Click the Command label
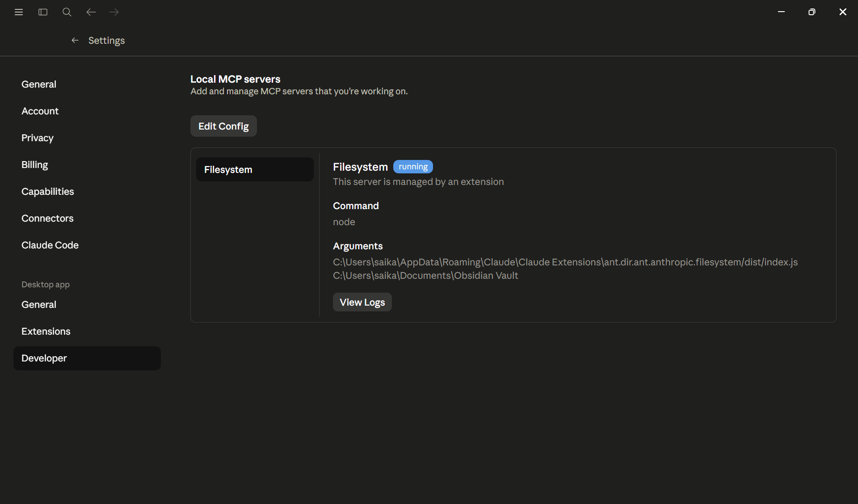Screen dimensions: 858x504 click(356, 206)
